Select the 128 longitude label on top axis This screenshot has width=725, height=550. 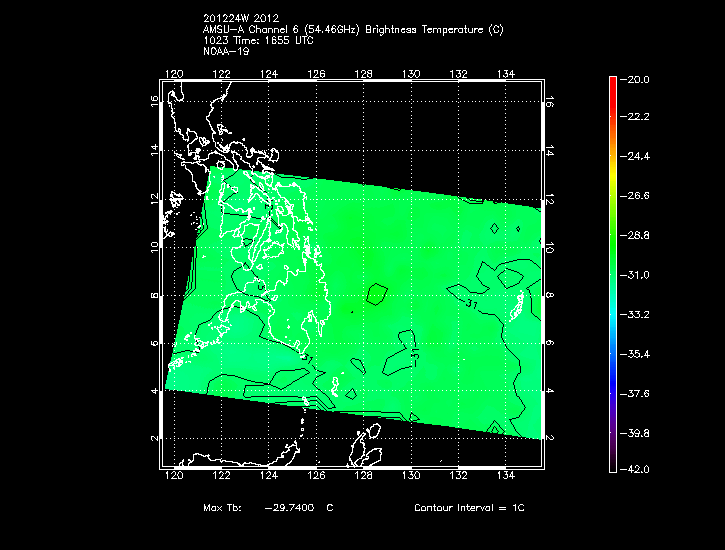363,74
